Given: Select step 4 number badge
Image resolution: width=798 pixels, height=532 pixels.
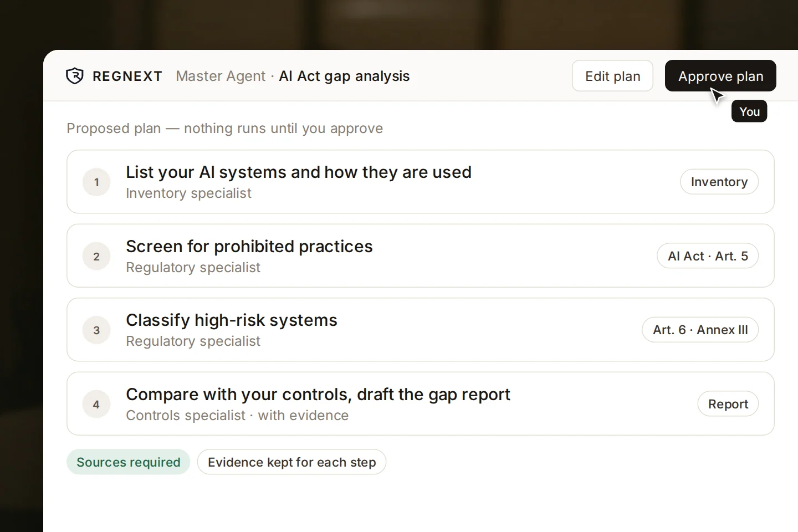Looking at the screenshot, I should 96,405.
